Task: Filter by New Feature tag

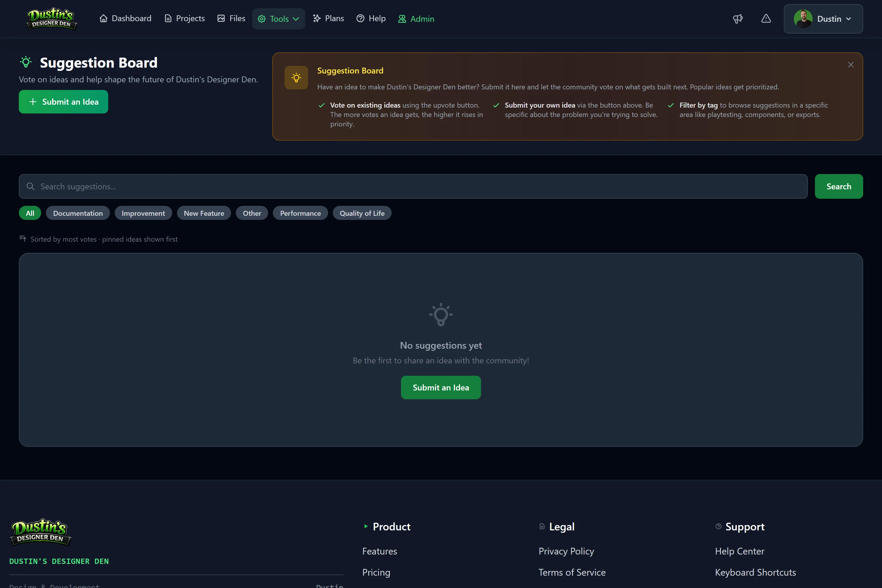Action: coord(204,213)
